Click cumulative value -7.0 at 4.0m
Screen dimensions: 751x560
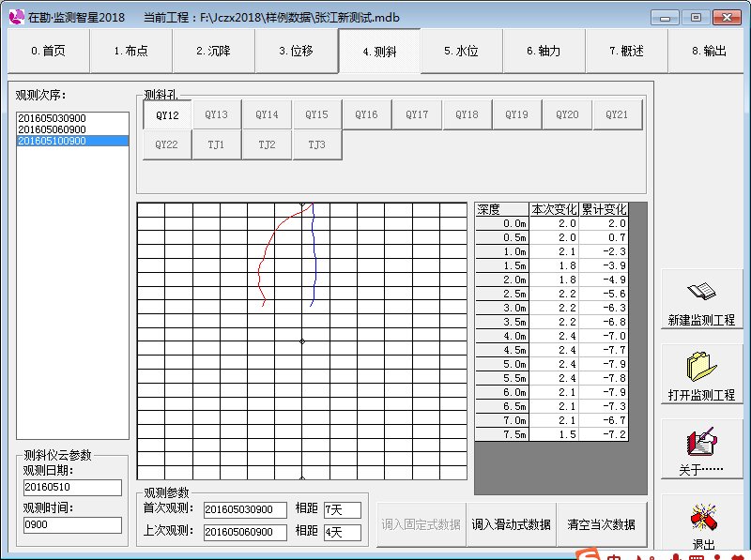coord(604,337)
